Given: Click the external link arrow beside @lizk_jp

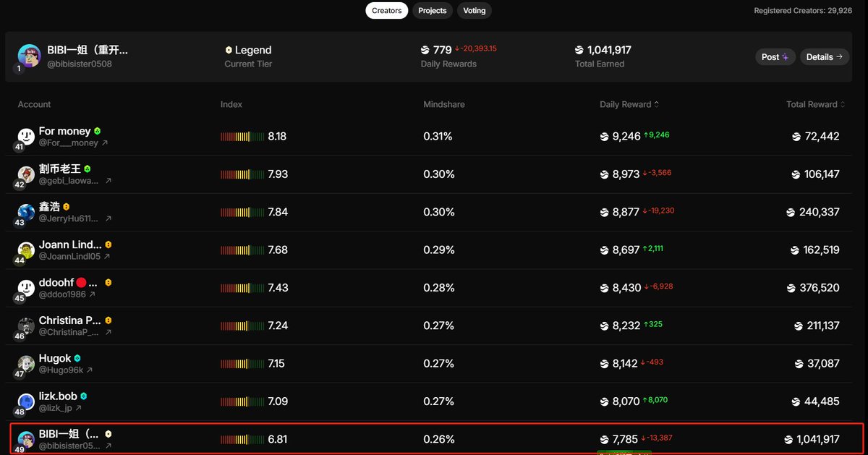Looking at the screenshot, I should tap(79, 408).
